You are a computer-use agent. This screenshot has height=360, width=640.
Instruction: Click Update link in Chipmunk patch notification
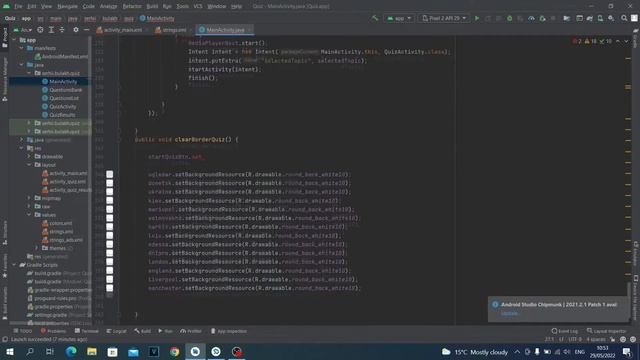coord(509,313)
